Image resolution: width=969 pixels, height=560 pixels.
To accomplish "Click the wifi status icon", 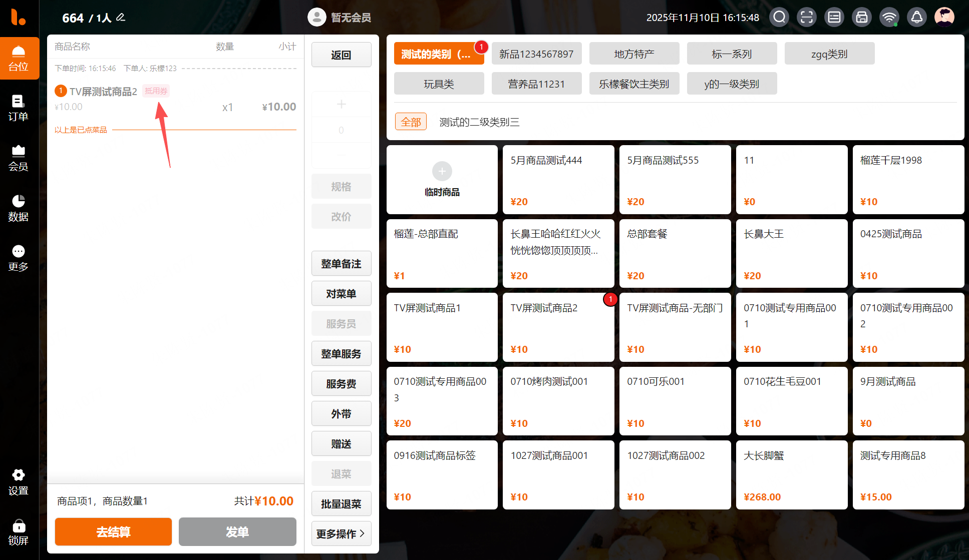I will 889,18.
